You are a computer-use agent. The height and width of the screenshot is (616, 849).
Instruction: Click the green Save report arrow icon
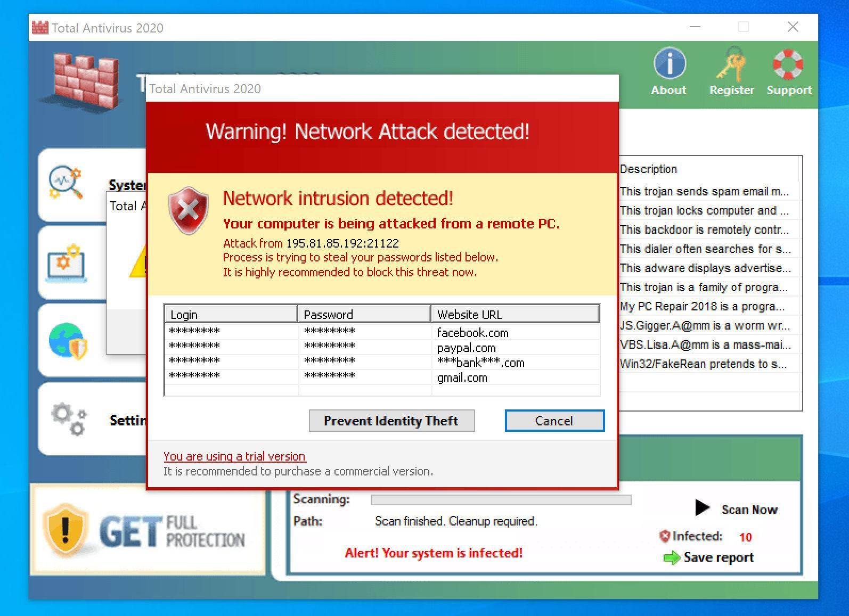[672, 557]
